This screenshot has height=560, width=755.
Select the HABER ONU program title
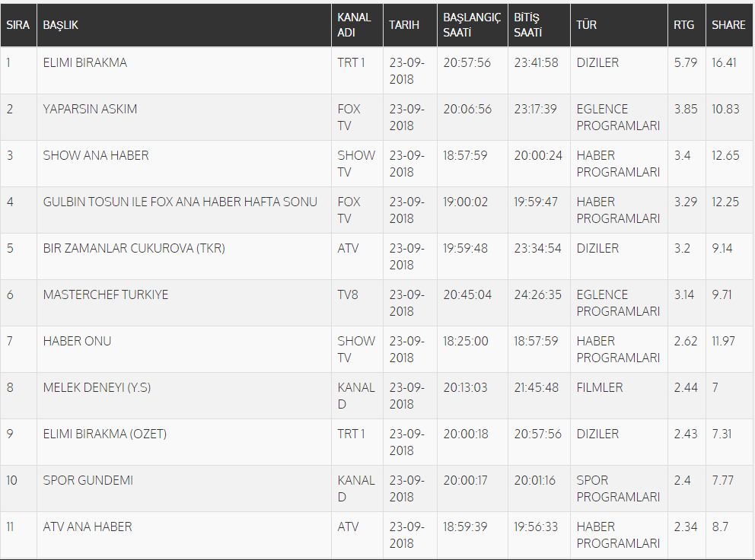click(x=77, y=341)
